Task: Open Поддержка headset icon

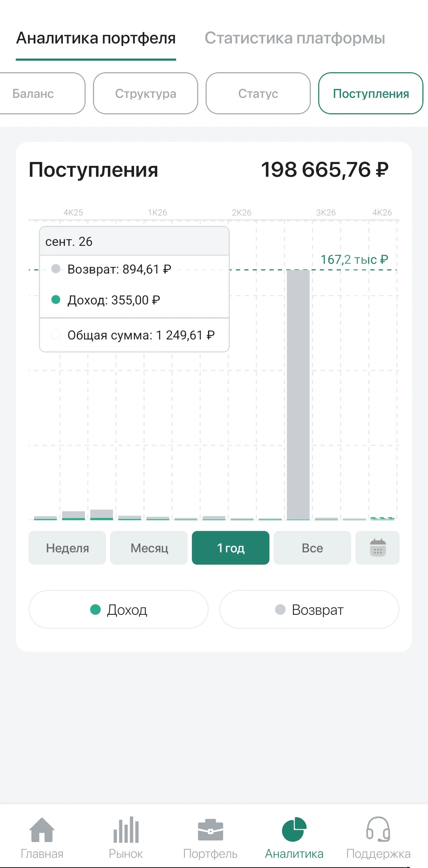Action: tap(378, 829)
